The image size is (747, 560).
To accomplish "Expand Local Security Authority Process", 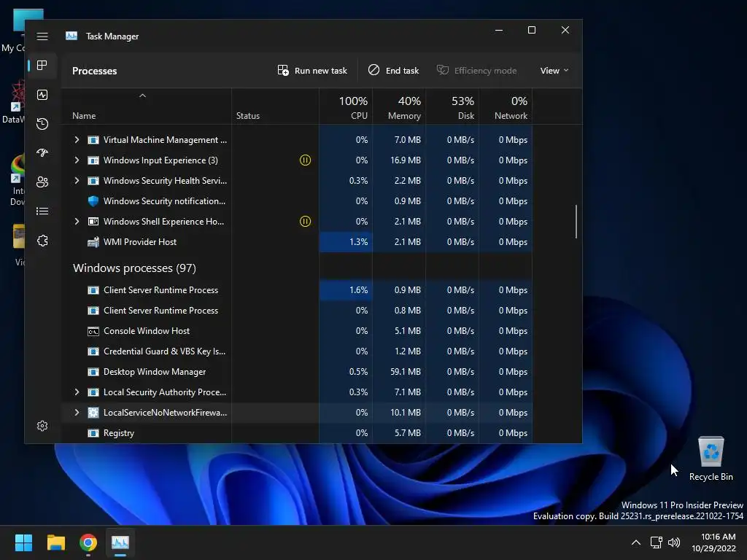I will tap(77, 392).
